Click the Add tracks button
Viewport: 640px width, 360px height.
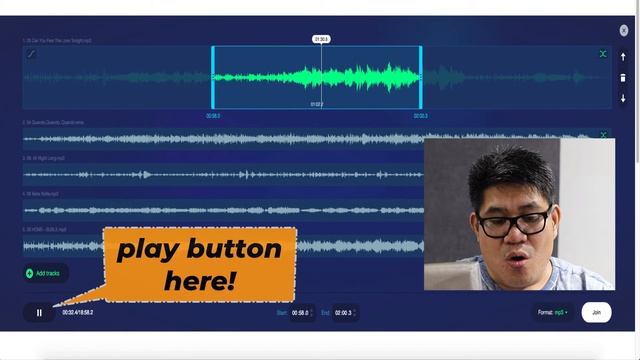point(45,273)
